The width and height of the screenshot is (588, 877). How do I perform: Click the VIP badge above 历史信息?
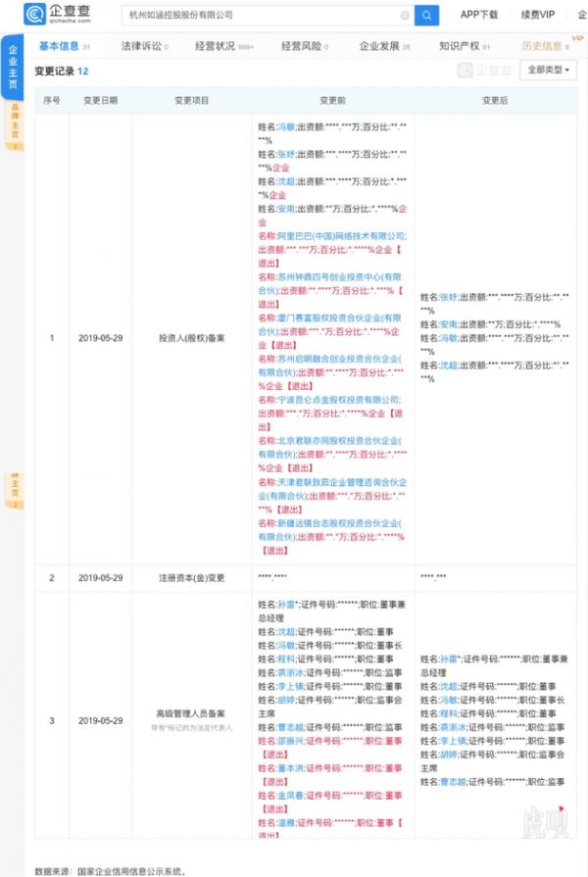(577, 37)
